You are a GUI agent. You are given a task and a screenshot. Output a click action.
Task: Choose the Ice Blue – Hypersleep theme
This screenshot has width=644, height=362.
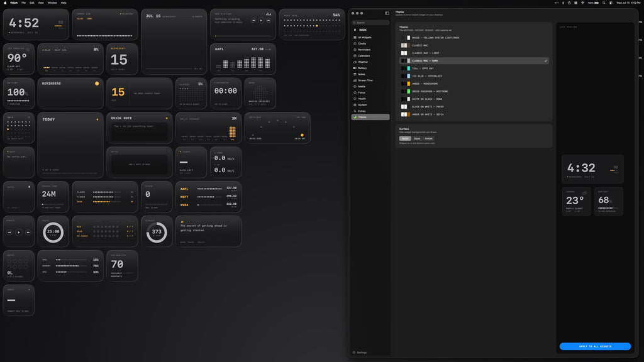474,76
